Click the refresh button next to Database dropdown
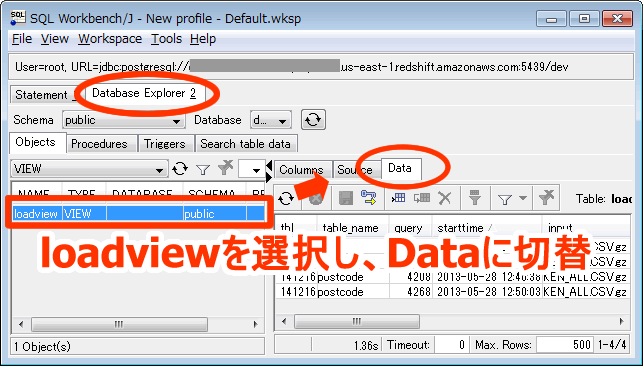 (313, 120)
